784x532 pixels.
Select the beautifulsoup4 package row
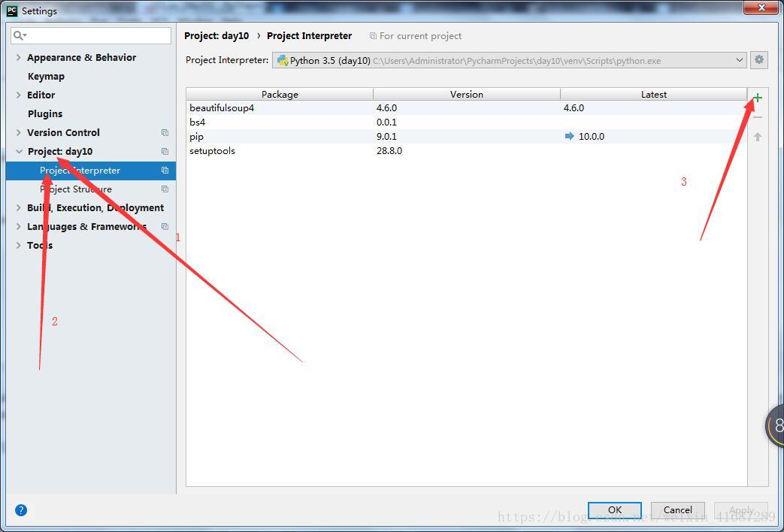click(467, 108)
